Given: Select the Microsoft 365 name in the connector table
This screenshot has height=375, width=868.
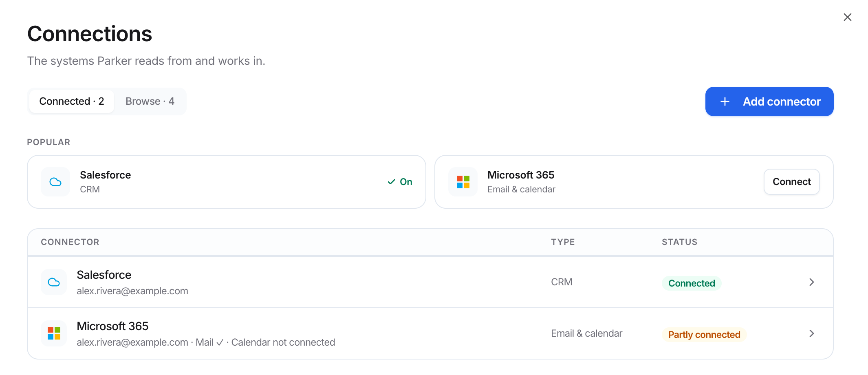Looking at the screenshot, I should (x=112, y=326).
